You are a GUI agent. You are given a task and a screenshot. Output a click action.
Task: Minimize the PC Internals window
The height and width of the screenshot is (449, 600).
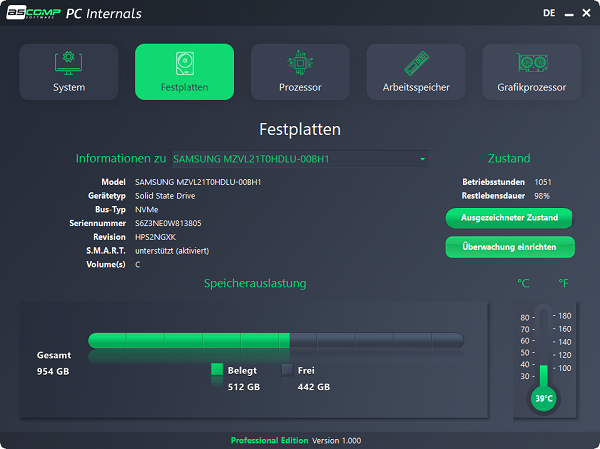pyautogui.click(x=569, y=14)
